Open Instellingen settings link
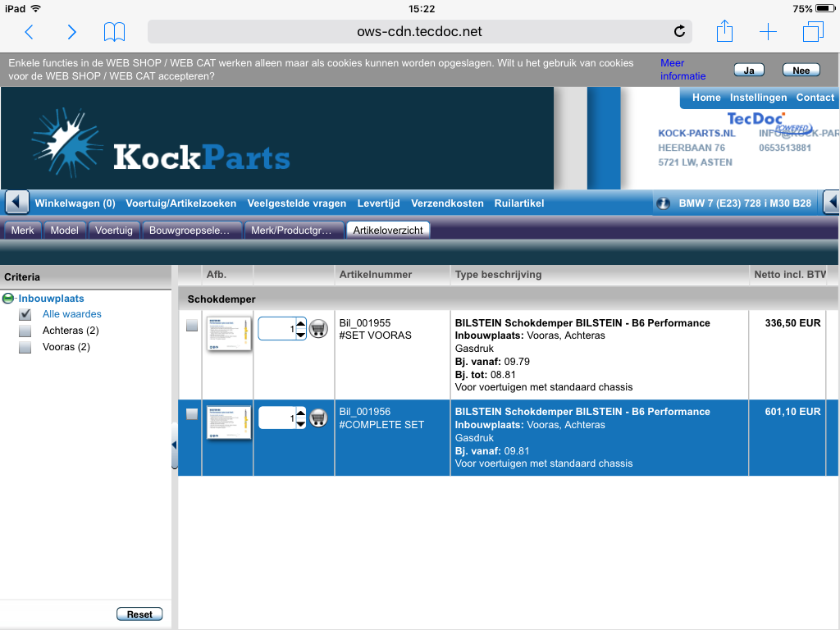 (x=758, y=98)
